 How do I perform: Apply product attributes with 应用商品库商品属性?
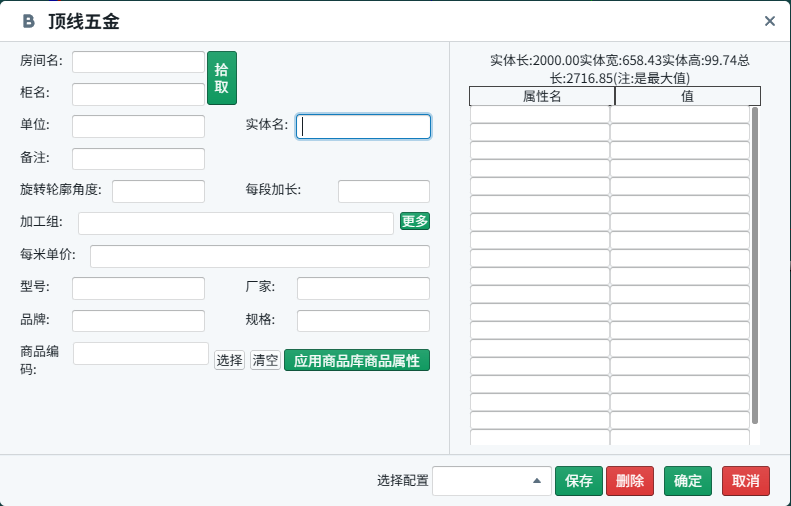pyautogui.click(x=357, y=360)
